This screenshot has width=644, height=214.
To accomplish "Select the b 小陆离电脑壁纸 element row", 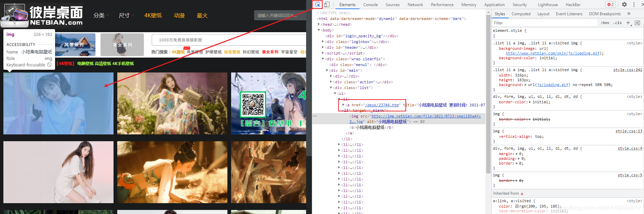I will coord(372,127).
